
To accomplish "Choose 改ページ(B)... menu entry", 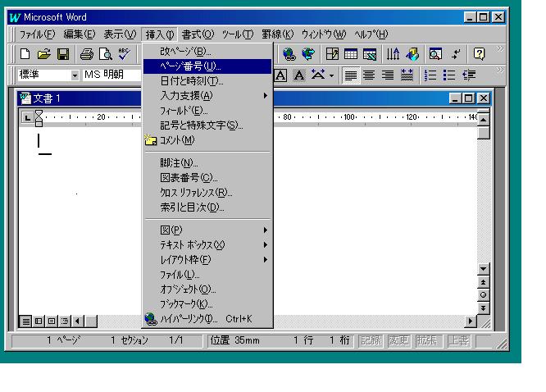I will [207, 52].
